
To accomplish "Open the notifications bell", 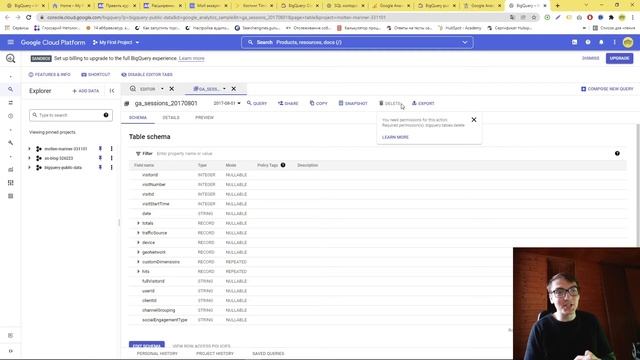I will point(601,42).
